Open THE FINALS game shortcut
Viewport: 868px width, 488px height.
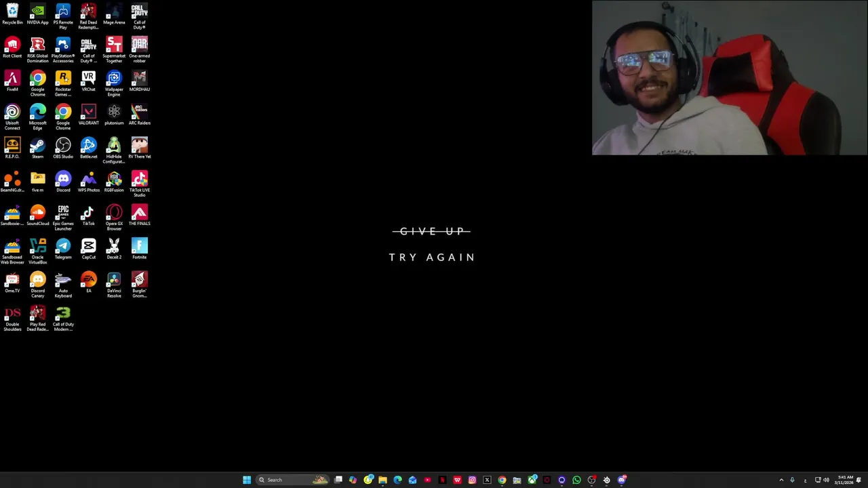point(139,216)
